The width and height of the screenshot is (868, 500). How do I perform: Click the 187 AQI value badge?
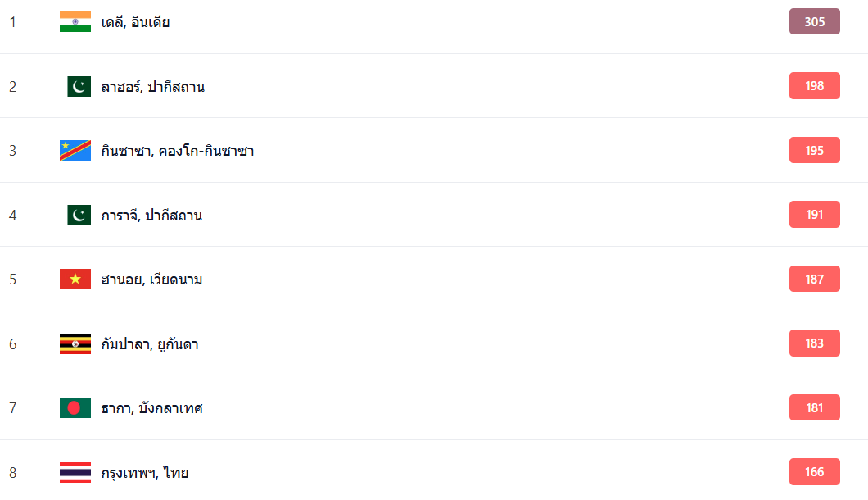[814, 279]
